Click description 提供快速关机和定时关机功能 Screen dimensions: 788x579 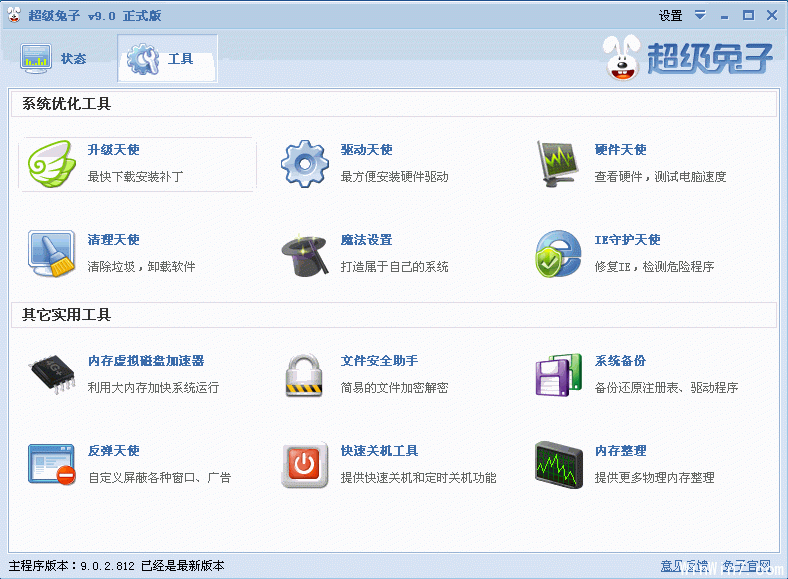[419, 477]
